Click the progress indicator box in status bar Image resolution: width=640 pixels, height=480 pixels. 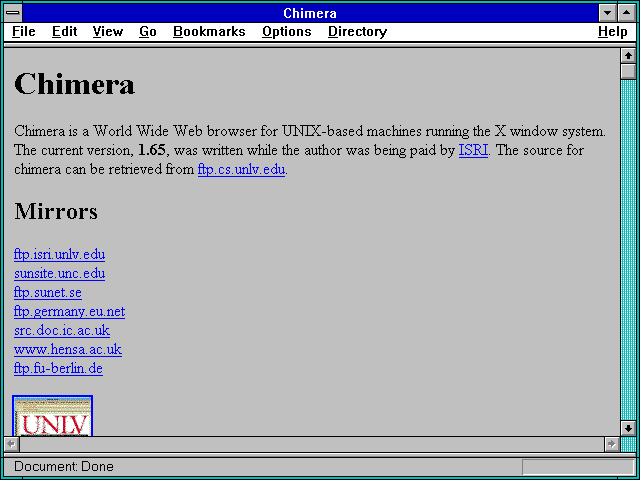[x=578, y=467]
